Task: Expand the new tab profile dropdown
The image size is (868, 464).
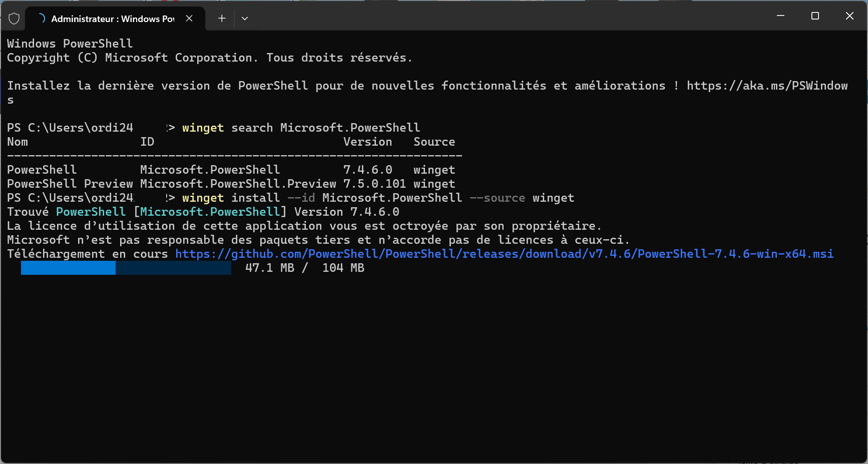Action: pos(245,19)
